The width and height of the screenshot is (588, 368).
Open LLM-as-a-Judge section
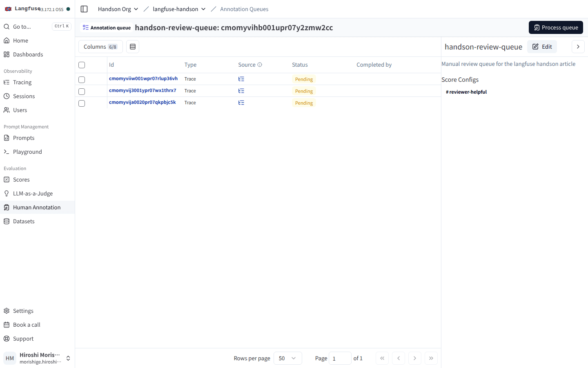(37, 193)
